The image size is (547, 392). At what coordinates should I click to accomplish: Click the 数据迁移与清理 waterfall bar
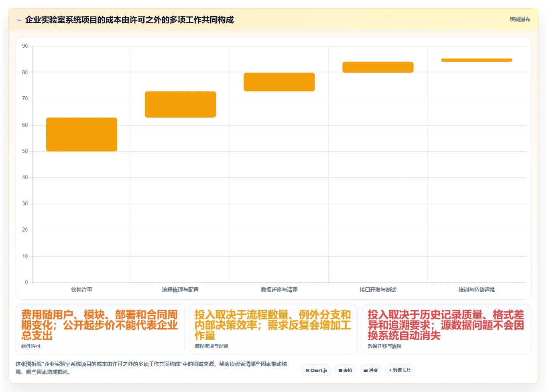[279, 82]
